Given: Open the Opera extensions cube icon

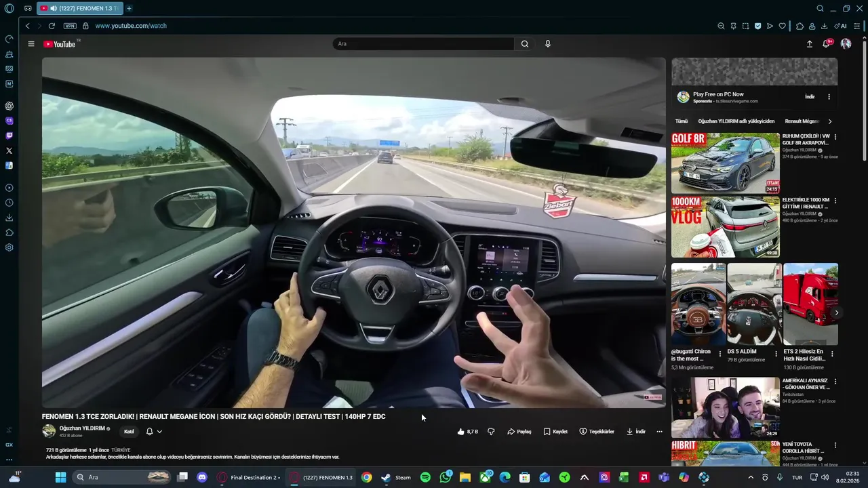Looking at the screenshot, I should pos(800,26).
